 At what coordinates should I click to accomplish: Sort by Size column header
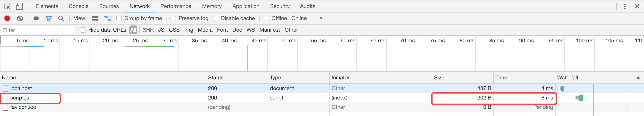coord(463,78)
